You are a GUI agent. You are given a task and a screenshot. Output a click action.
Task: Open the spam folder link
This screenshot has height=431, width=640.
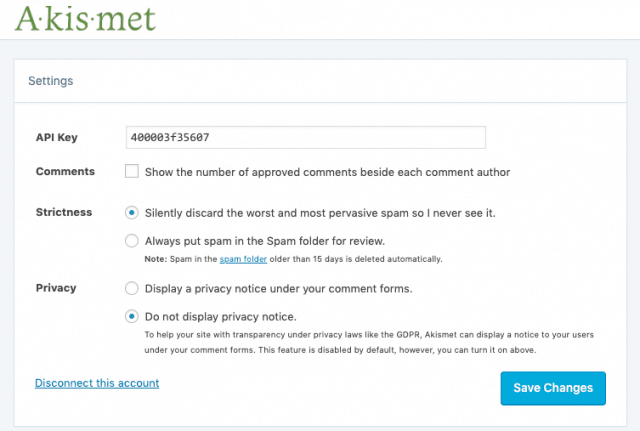click(243, 259)
